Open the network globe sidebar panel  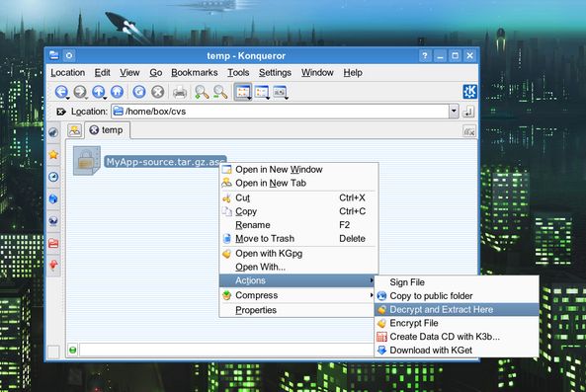pos(53,221)
